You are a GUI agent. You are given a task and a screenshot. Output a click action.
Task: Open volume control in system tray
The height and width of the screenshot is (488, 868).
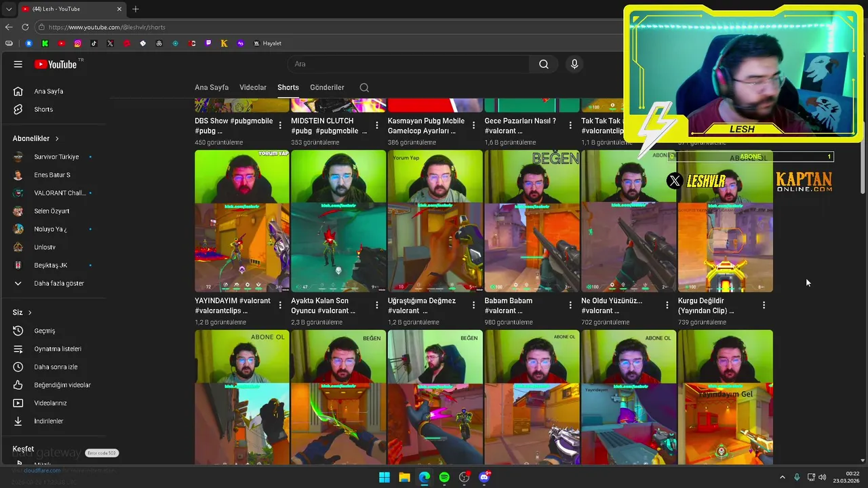click(822, 477)
